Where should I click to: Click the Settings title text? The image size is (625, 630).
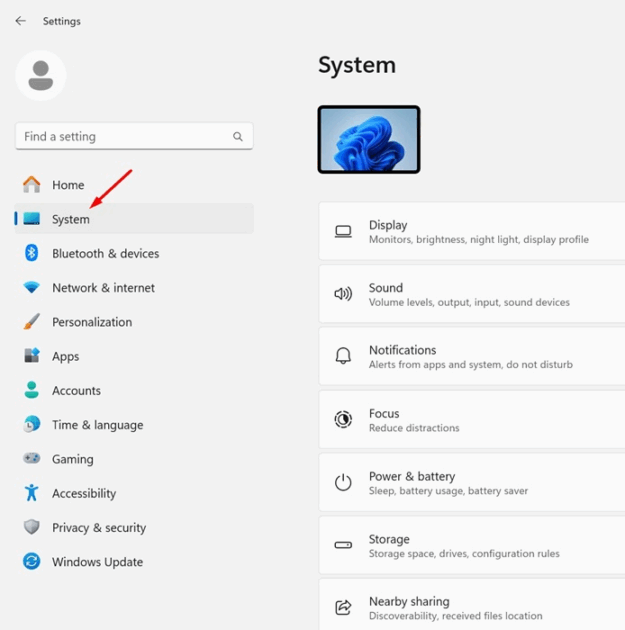click(62, 21)
